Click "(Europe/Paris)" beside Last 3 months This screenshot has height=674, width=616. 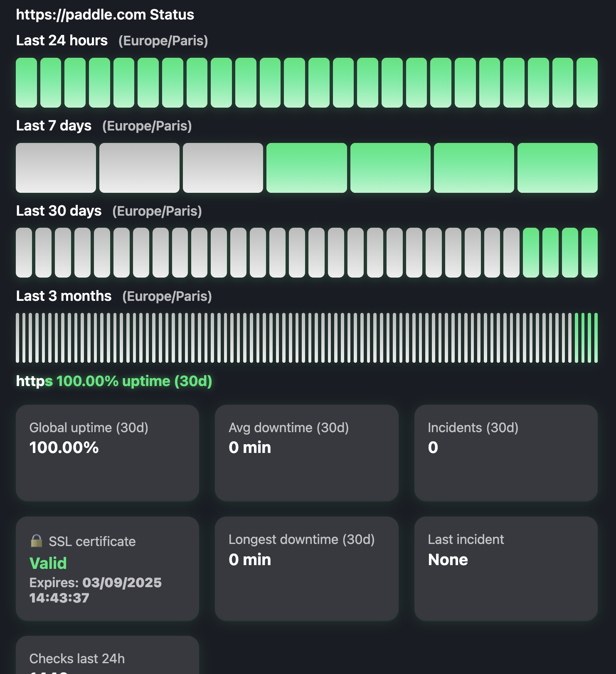(167, 296)
